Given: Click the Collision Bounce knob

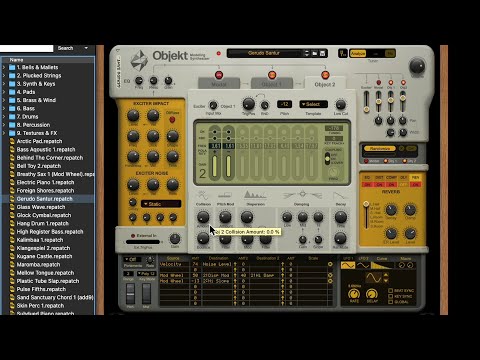Looking at the screenshot, I should click(x=203, y=238).
